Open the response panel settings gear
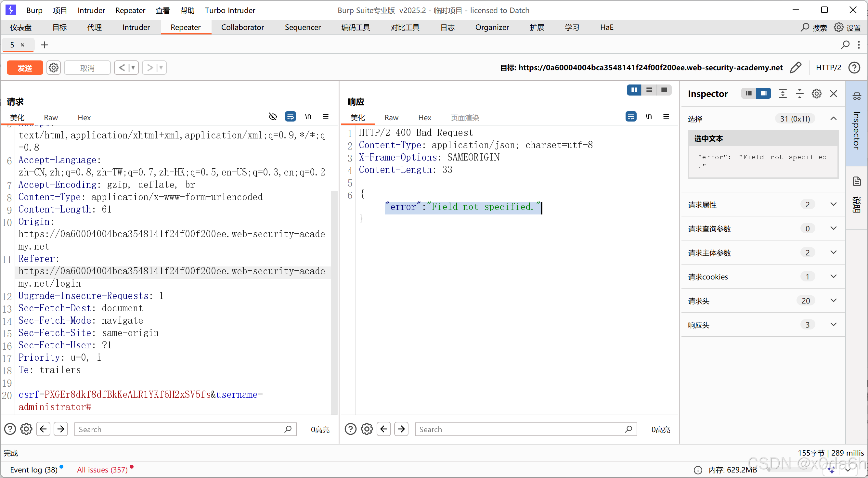The image size is (868, 478). 367,429
